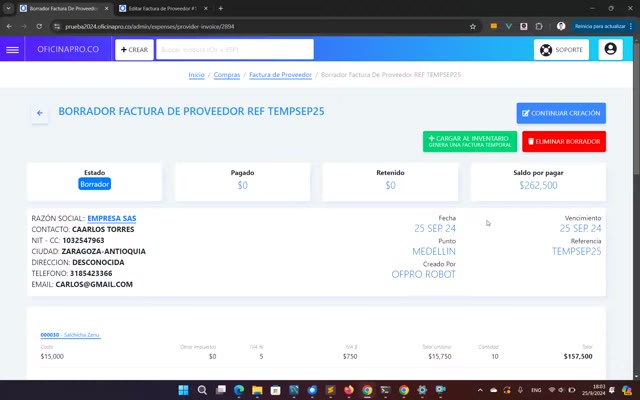The width and height of the screenshot is (640, 400).
Task: Close the Editar Factura de Proveedor tab
Action: [206, 8]
